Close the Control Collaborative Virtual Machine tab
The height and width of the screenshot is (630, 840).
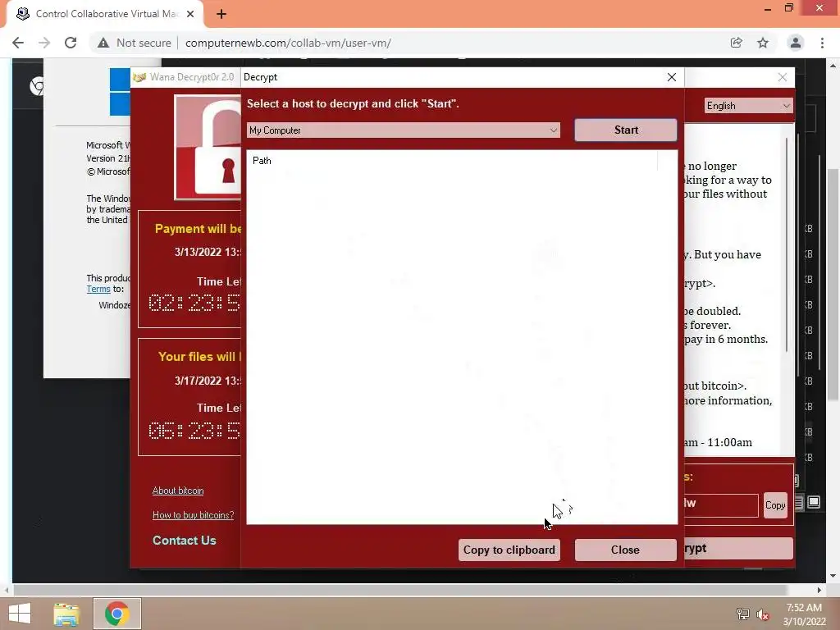tap(190, 14)
